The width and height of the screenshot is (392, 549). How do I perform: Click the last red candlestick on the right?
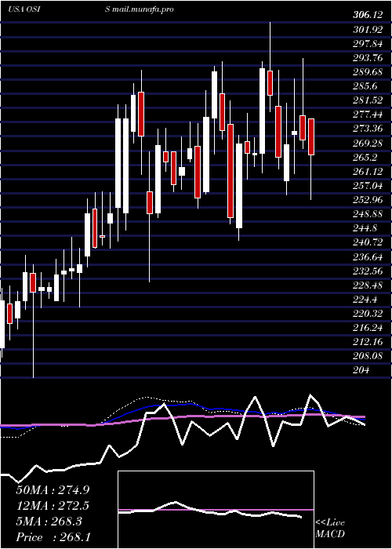[x=311, y=136]
